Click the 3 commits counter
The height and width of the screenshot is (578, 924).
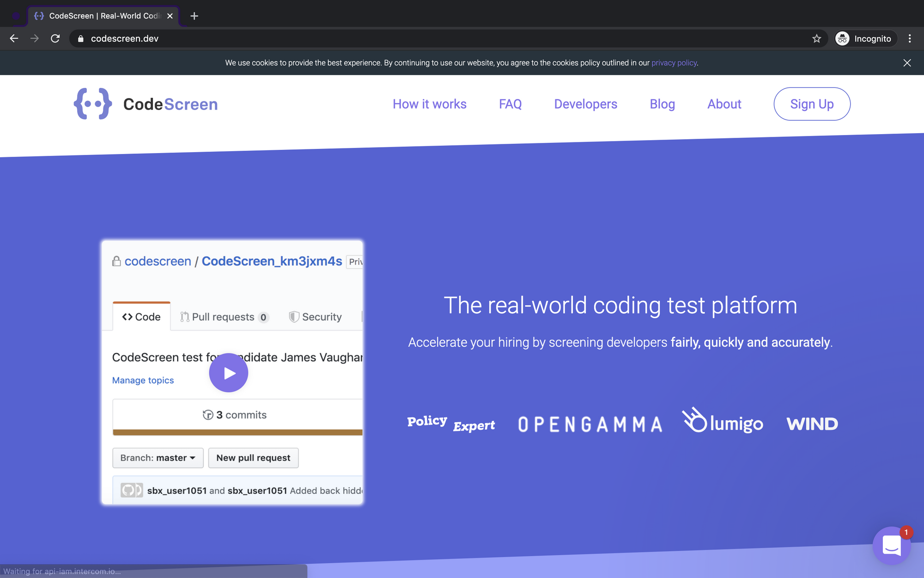235,415
